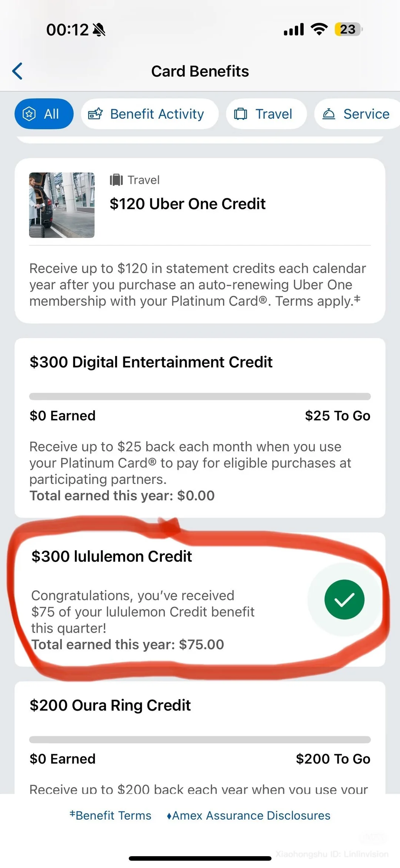Tap the star badge icon in All
The width and height of the screenshot is (400, 868).
tap(29, 114)
